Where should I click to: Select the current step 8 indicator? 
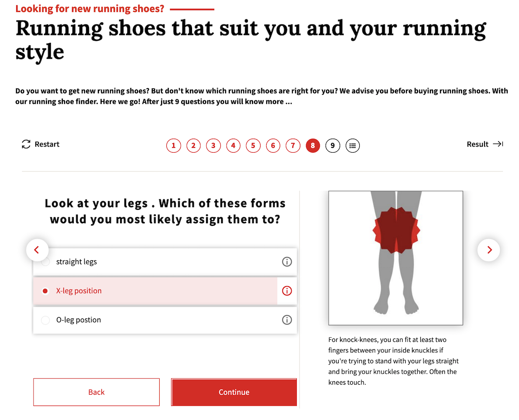(x=313, y=146)
